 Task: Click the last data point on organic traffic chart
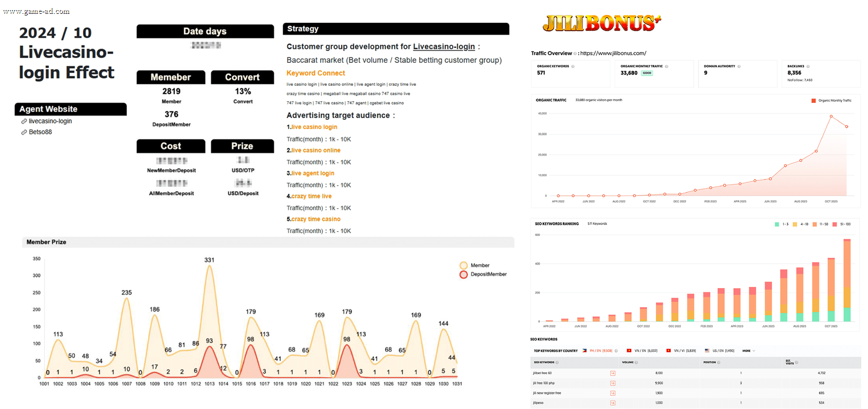tap(847, 127)
